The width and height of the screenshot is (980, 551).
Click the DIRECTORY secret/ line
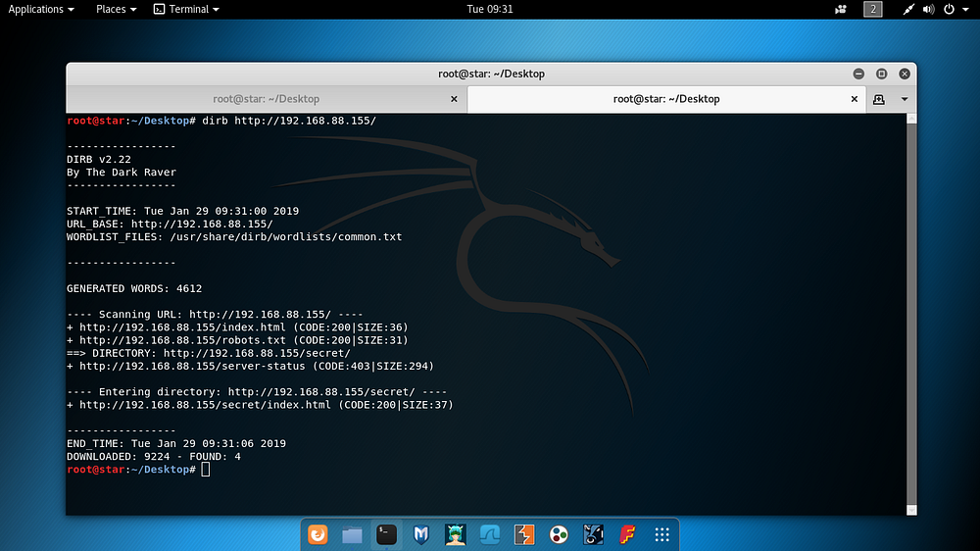tap(209, 353)
